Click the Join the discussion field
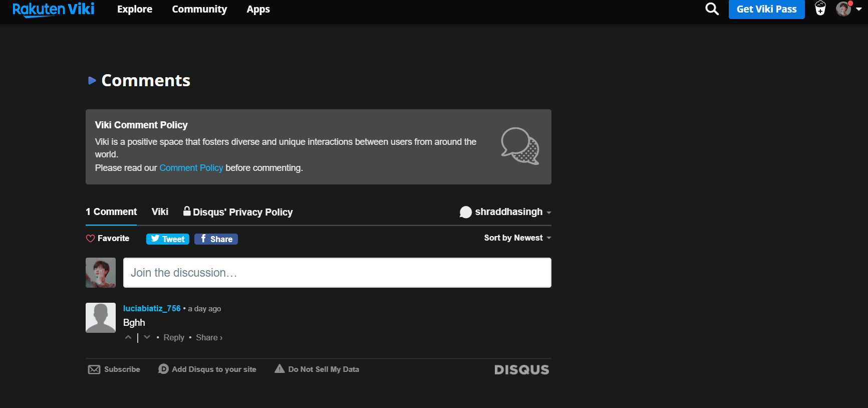This screenshot has width=868, height=408. [337, 273]
